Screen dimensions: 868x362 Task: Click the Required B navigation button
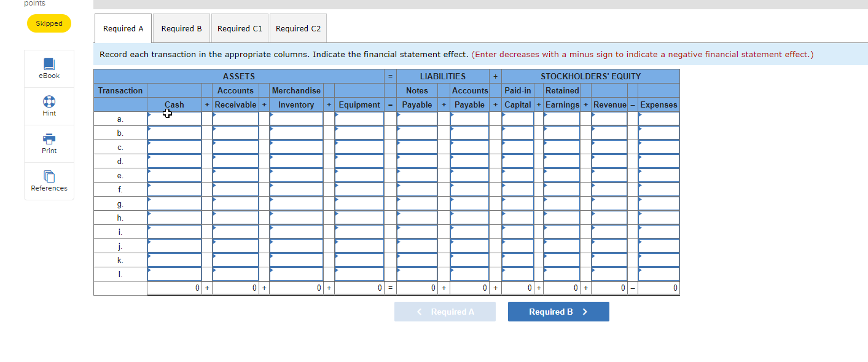pyautogui.click(x=558, y=312)
